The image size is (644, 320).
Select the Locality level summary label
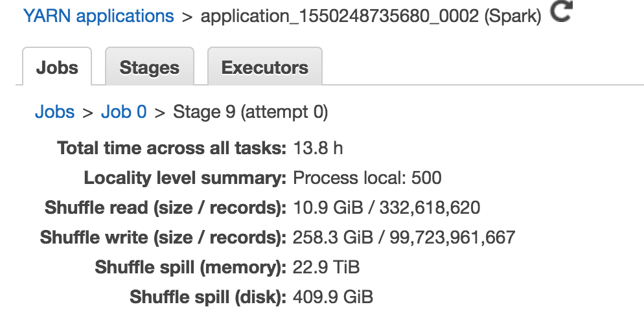coord(185,178)
